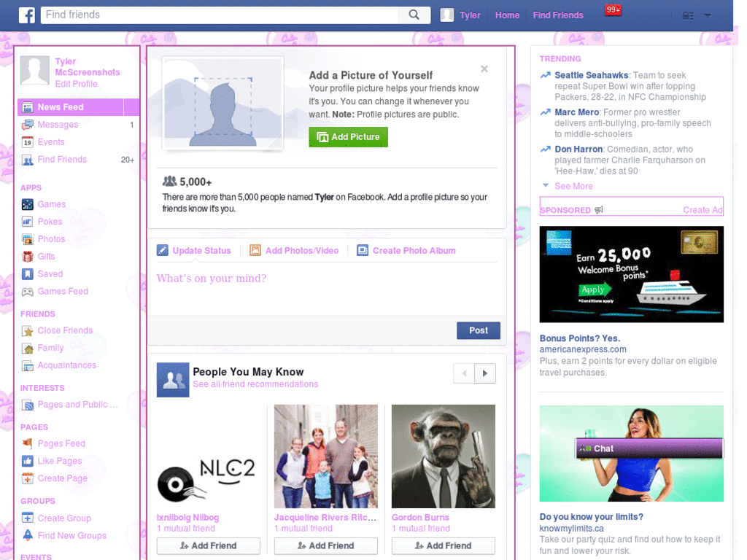This screenshot has height=560, width=747.
Task: Open the americanexpress.com link
Action: [x=583, y=349]
